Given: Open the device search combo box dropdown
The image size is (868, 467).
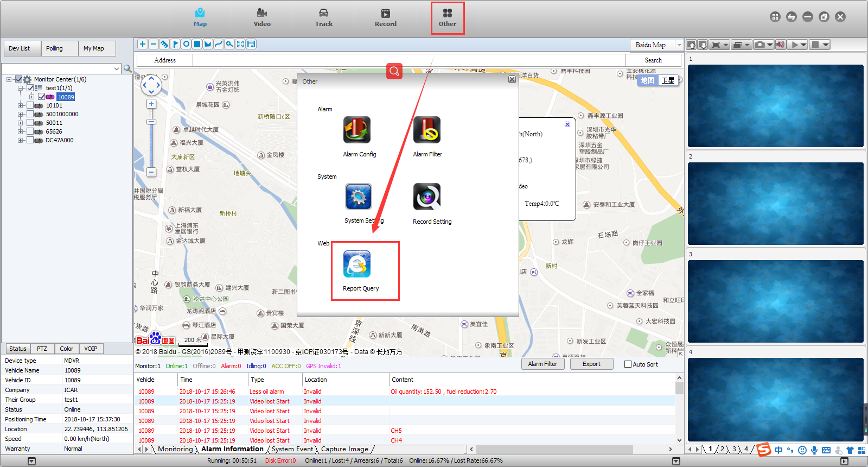Looking at the screenshot, I should (117, 68).
